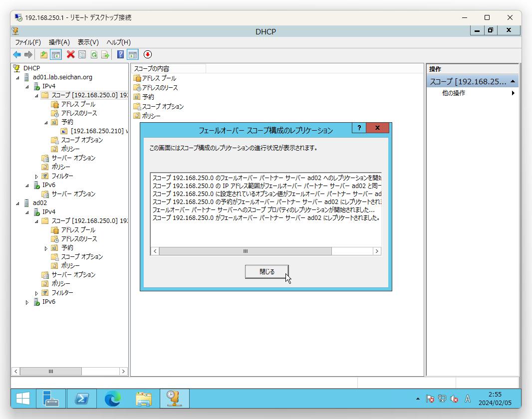Screen dimensions: 532x419
Task: Toggle the show/hide console tree toolbar icon
Action: (x=55, y=54)
